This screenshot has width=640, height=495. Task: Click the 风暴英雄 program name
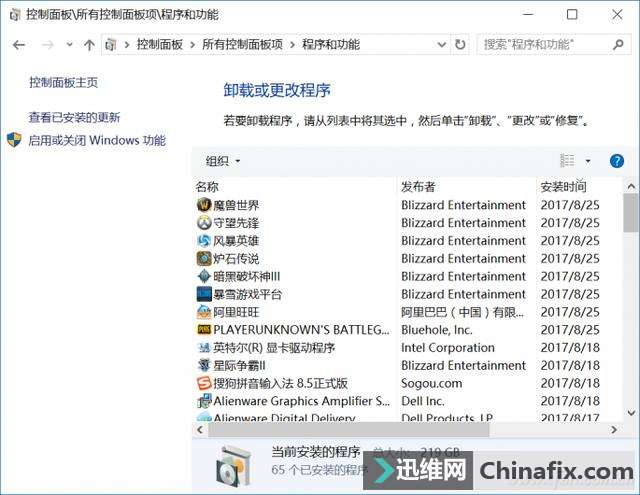pos(236,241)
